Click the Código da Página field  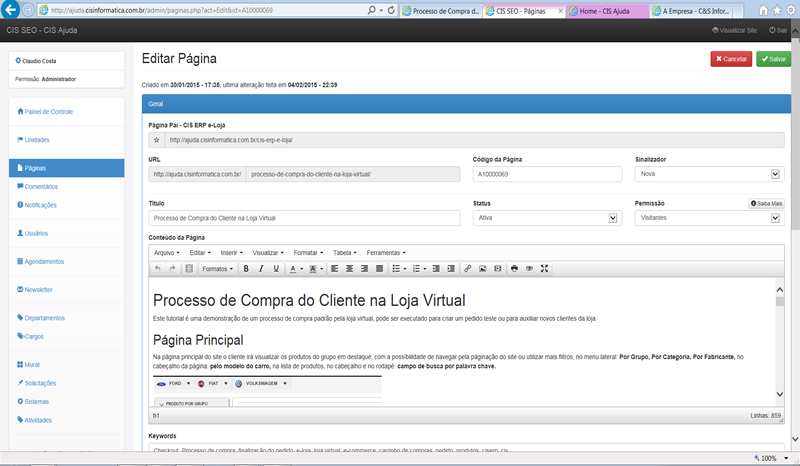[x=547, y=174]
